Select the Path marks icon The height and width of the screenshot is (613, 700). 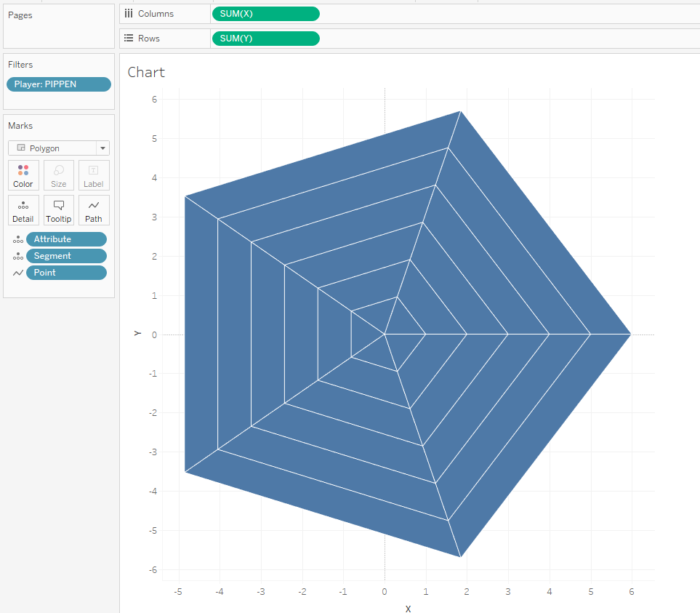point(93,210)
